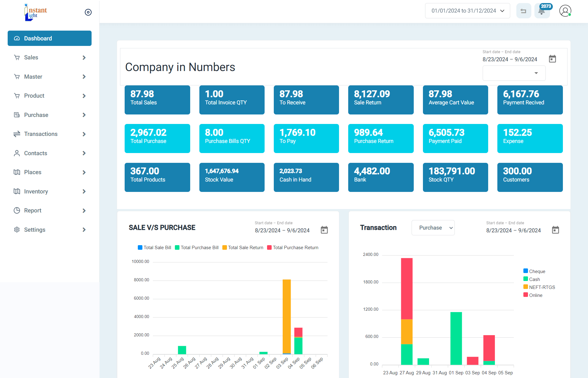Click the Total Sales card
Viewport: 588px width, 378px height.
click(157, 100)
